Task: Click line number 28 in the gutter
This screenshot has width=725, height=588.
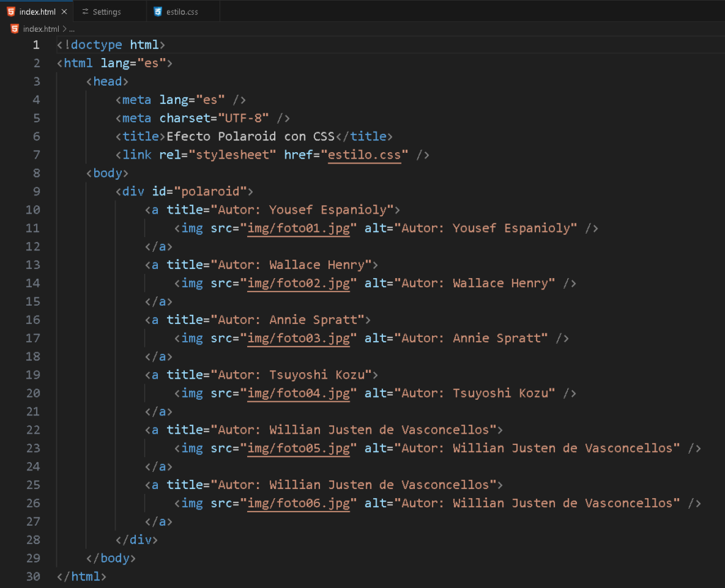Action: tap(33, 540)
